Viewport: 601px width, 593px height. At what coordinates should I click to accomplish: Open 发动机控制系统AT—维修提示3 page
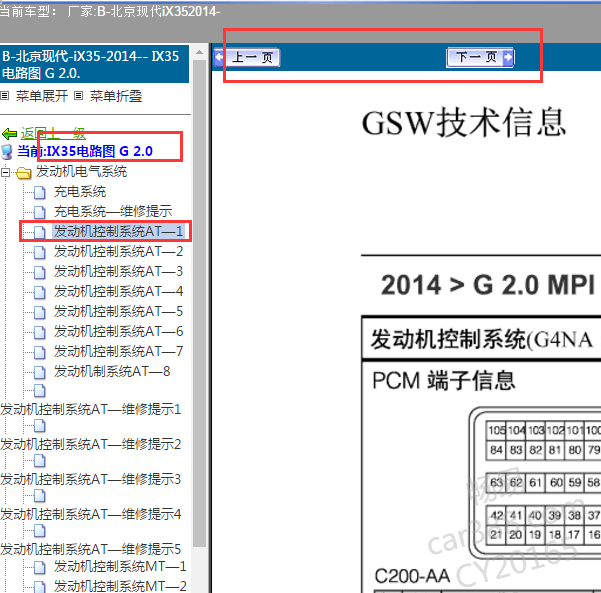(x=90, y=479)
